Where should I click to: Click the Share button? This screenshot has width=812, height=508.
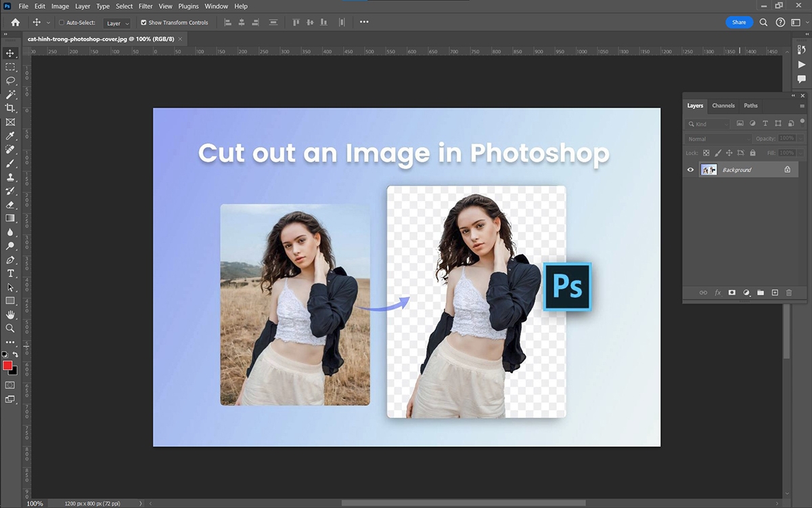pyautogui.click(x=739, y=22)
